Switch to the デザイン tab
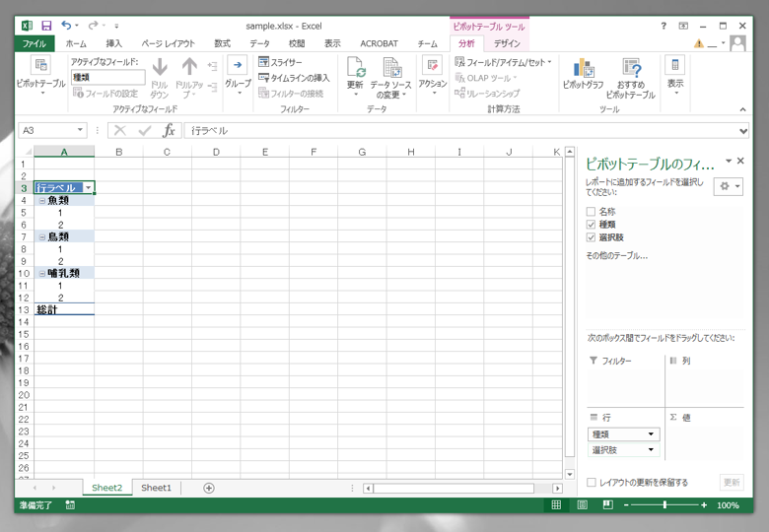Screen dimensions: 769x532 507,43
